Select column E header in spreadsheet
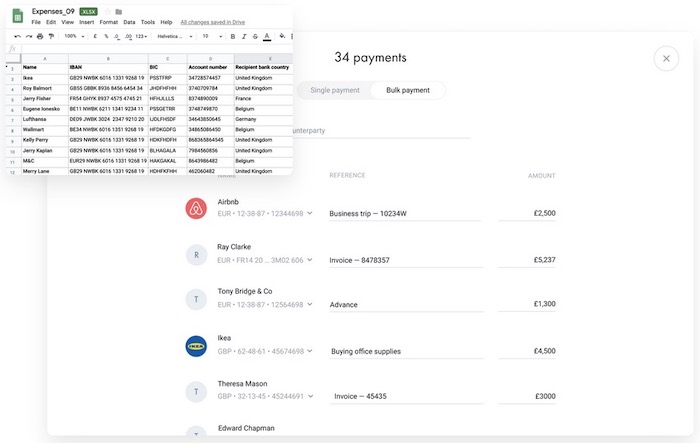The width and height of the screenshot is (700, 443). (263, 59)
